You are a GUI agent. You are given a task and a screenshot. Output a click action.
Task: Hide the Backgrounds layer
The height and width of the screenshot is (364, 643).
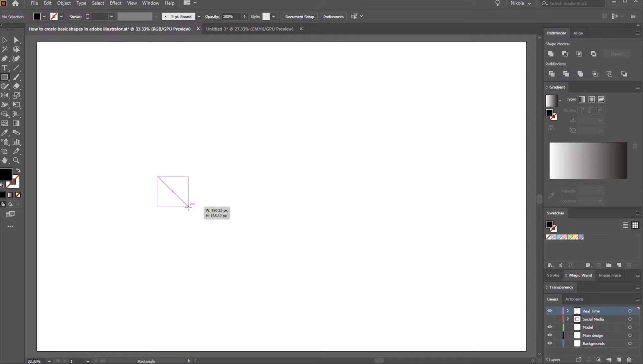550,343
